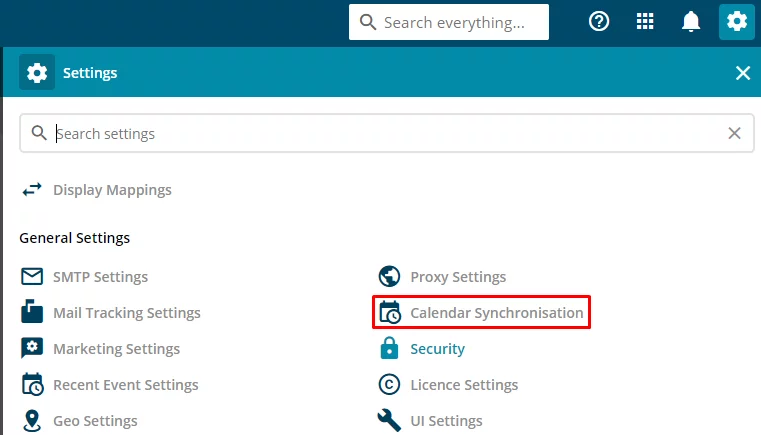The width and height of the screenshot is (761, 435).
Task: Click the Search everything box
Action: pos(449,22)
